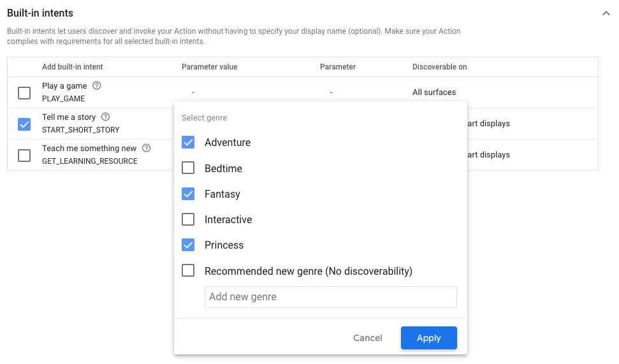Deselect the Adventure genre checkbox

tap(188, 142)
